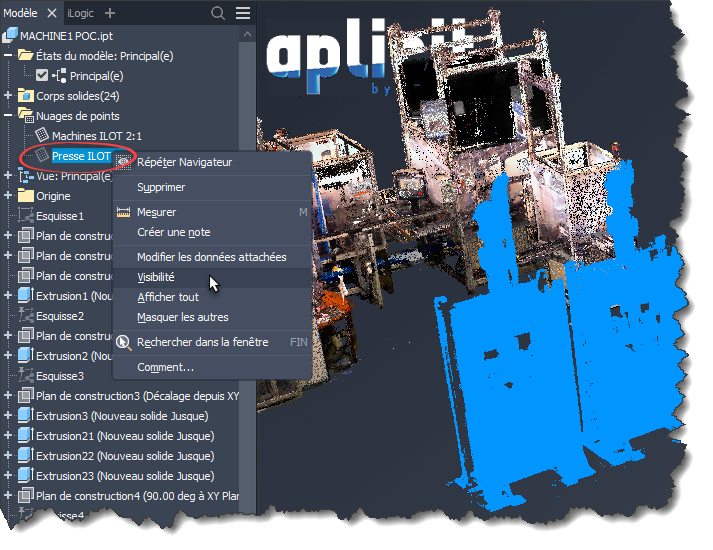
Task: Click the browser search magnifier icon
Action: (x=218, y=13)
